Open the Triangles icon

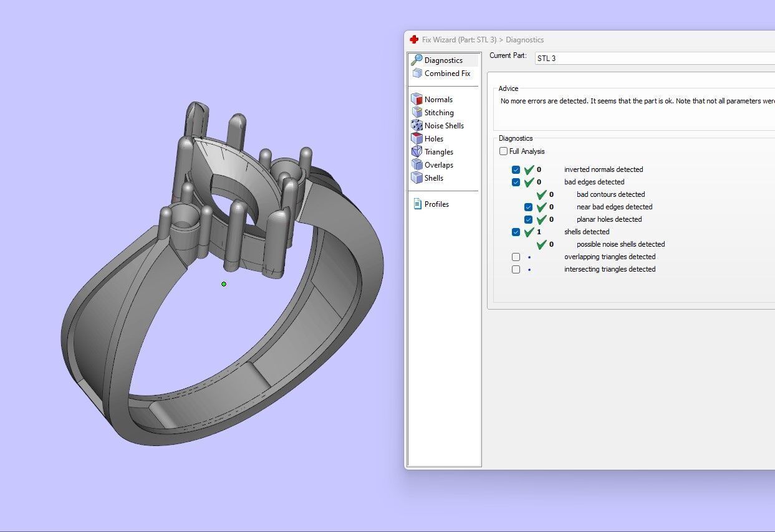(416, 152)
